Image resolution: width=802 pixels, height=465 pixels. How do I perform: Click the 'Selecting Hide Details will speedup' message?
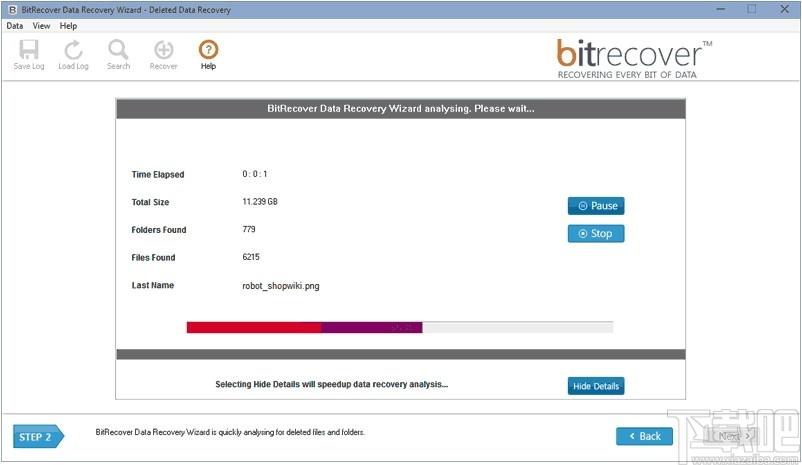331,384
